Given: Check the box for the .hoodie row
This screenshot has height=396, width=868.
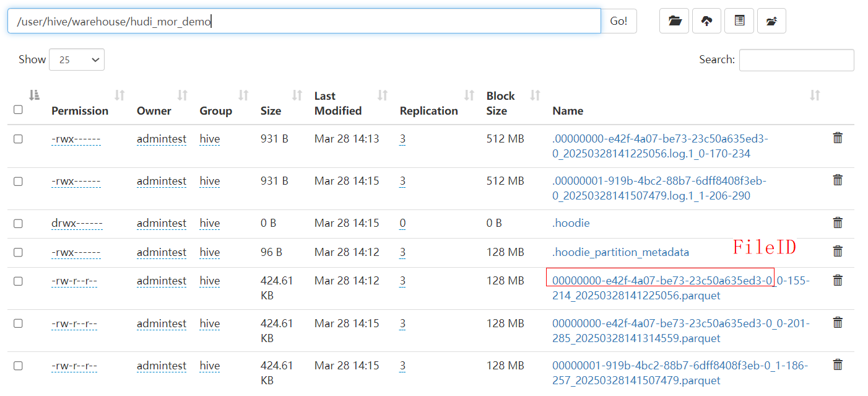Looking at the screenshot, I should point(18,223).
